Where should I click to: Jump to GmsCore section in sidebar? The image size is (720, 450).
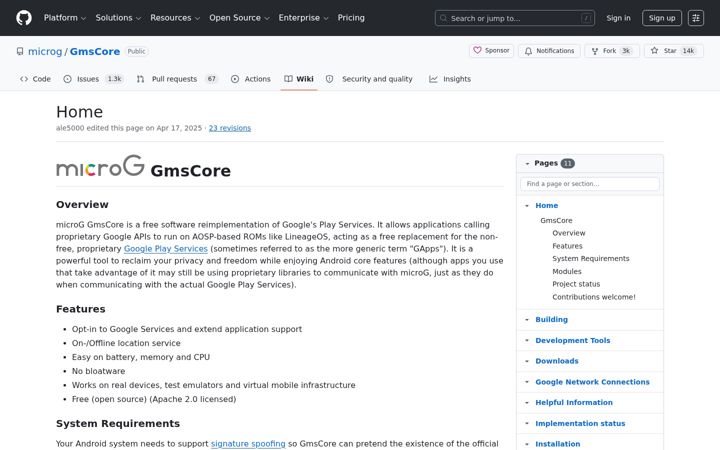coord(556,220)
